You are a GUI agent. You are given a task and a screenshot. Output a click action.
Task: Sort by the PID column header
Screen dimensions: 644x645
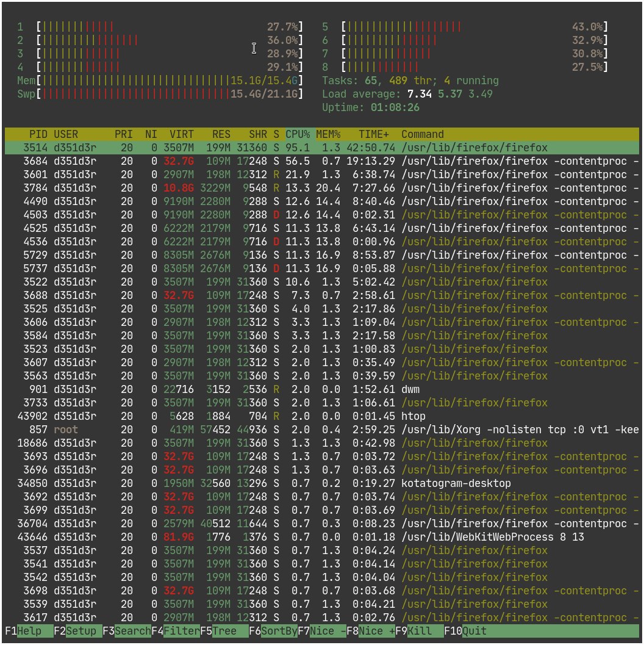38,134
